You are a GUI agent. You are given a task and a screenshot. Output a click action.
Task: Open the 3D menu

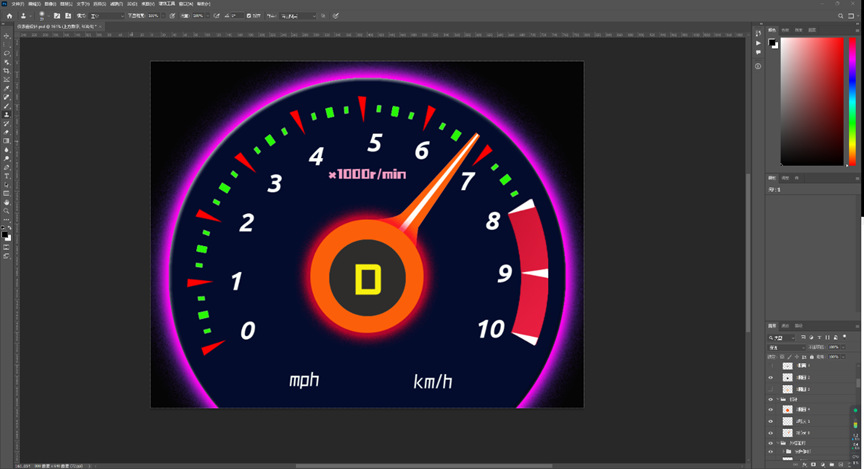point(131,4)
